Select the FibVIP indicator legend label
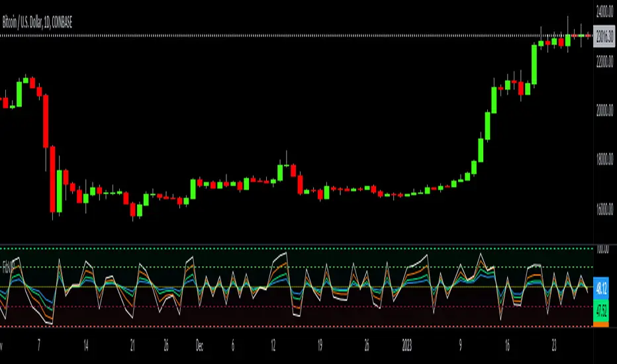This screenshot has width=617, height=364. tap(8, 268)
